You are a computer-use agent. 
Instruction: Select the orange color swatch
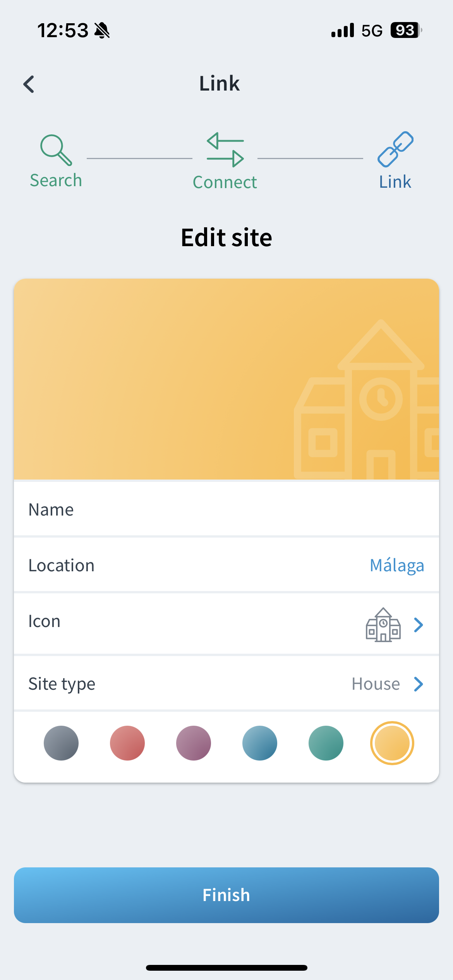point(392,743)
